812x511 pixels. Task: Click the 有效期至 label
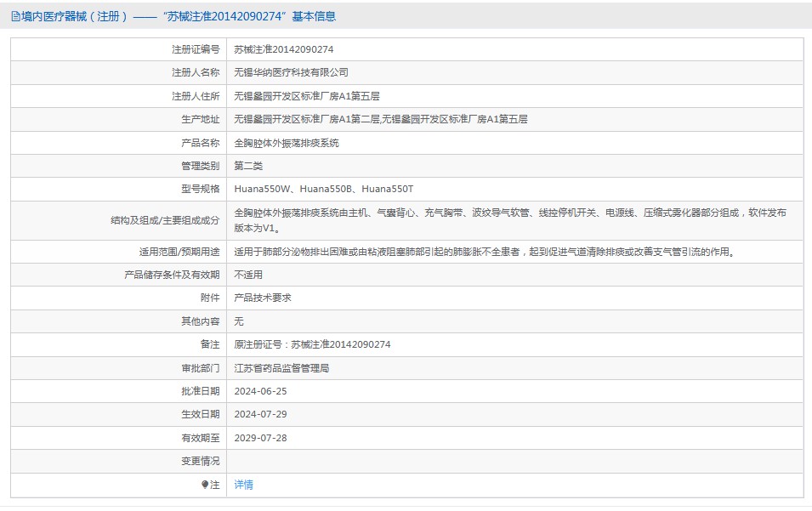pos(201,438)
